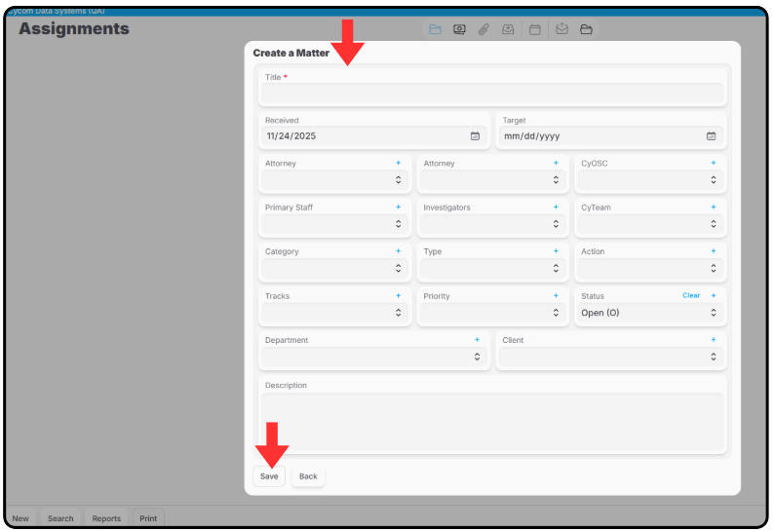
Task: Click plus icon beside second Attorney
Action: [556, 163]
